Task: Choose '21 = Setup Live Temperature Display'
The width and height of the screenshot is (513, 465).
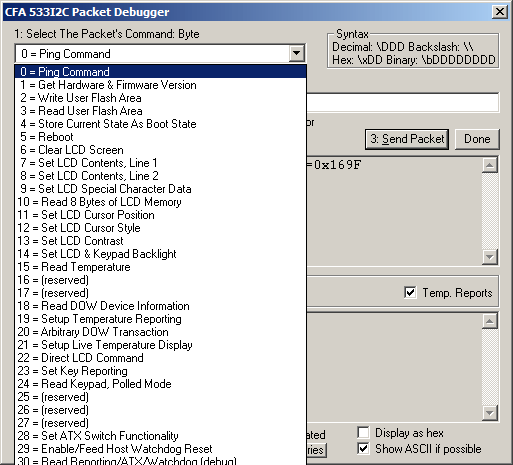Action: click(160, 345)
